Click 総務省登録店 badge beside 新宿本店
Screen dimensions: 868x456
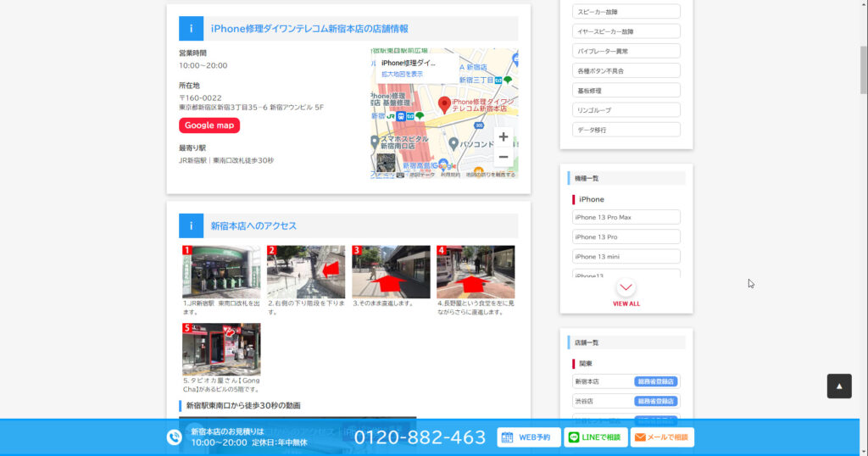tap(655, 381)
